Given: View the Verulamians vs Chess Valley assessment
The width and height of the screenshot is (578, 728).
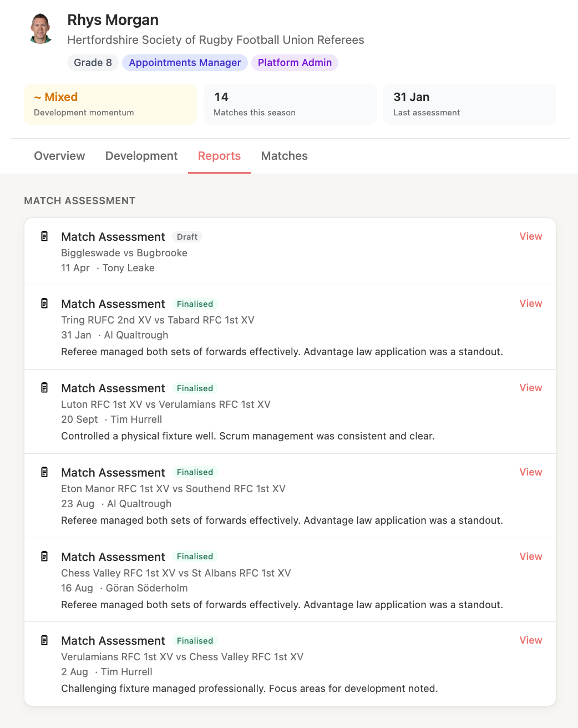Looking at the screenshot, I should click(x=531, y=640).
